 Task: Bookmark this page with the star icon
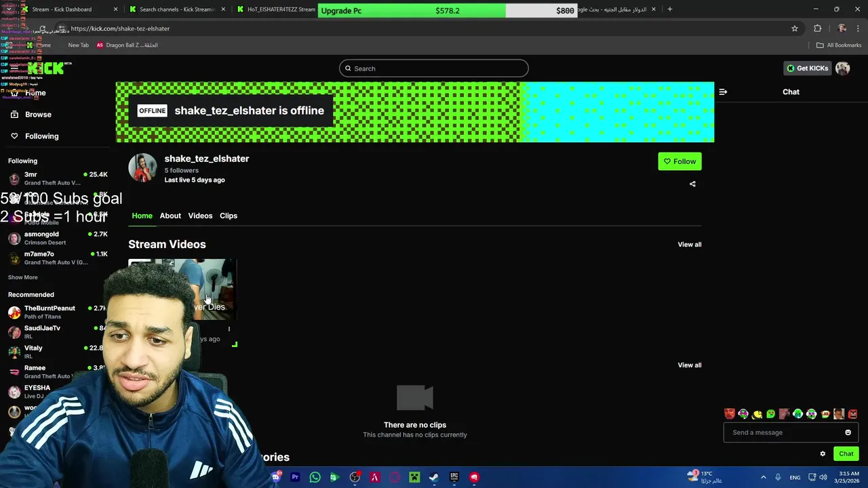[795, 28]
